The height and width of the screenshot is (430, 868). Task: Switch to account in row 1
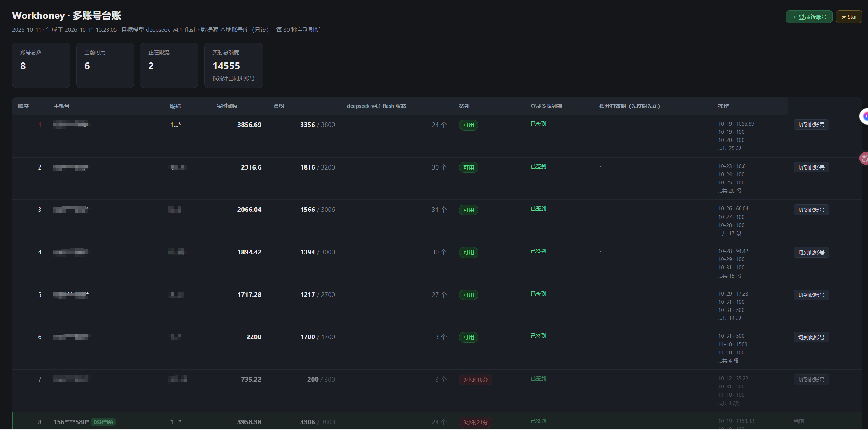point(811,125)
